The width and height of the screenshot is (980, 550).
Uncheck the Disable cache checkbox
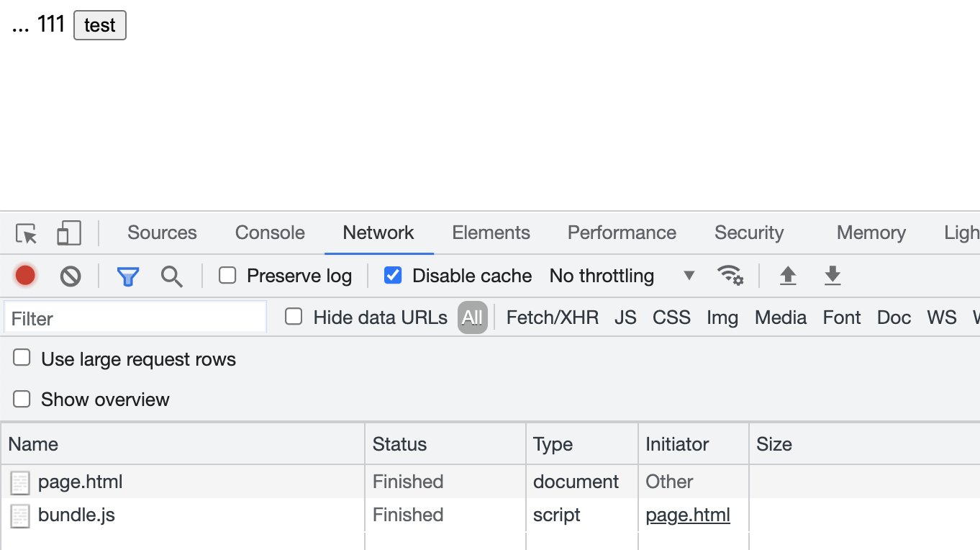pos(393,275)
